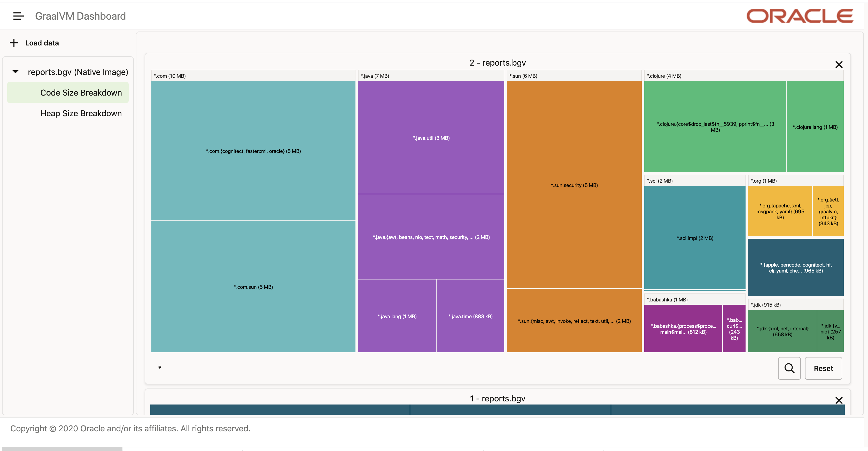This screenshot has height=451, width=868.
Task: Click the copyright notice text
Action: 130,429
